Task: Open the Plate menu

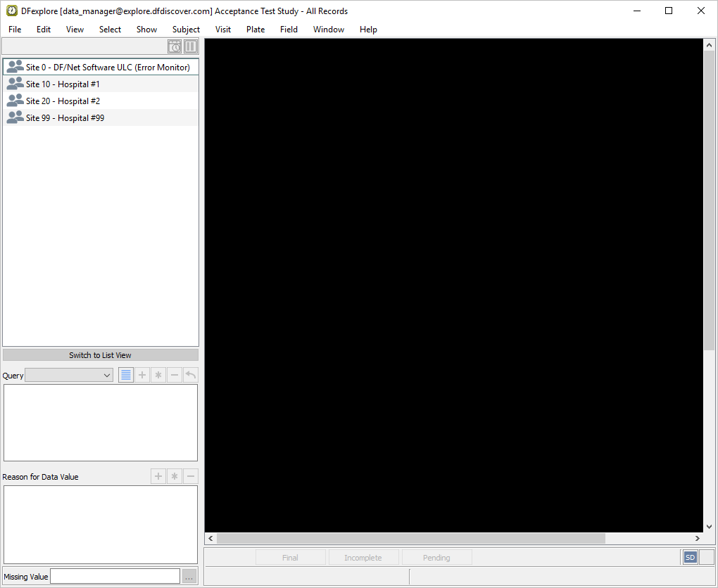Action: coord(256,30)
